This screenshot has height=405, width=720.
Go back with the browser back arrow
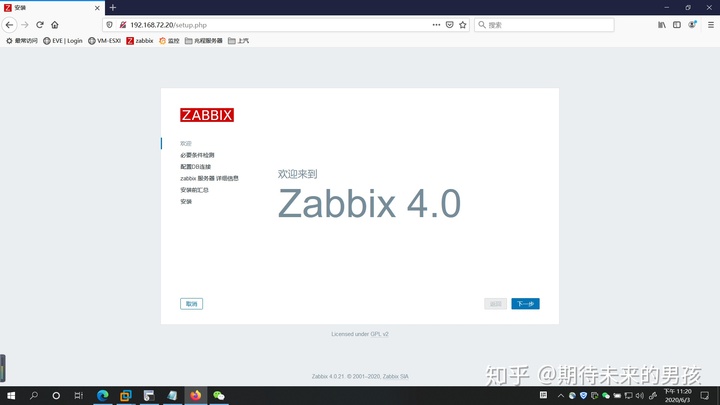pos(9,25)
